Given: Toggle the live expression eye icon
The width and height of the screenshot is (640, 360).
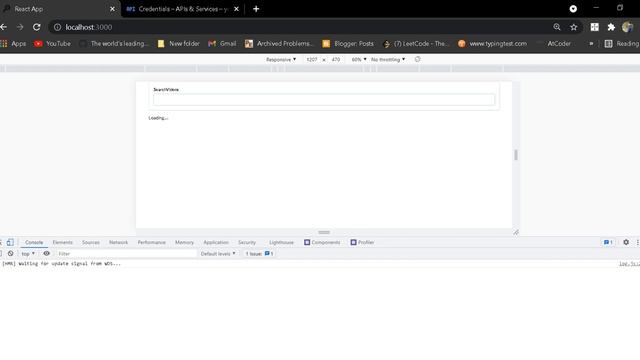Looking at the screenshot, I should tap(46, 253).
